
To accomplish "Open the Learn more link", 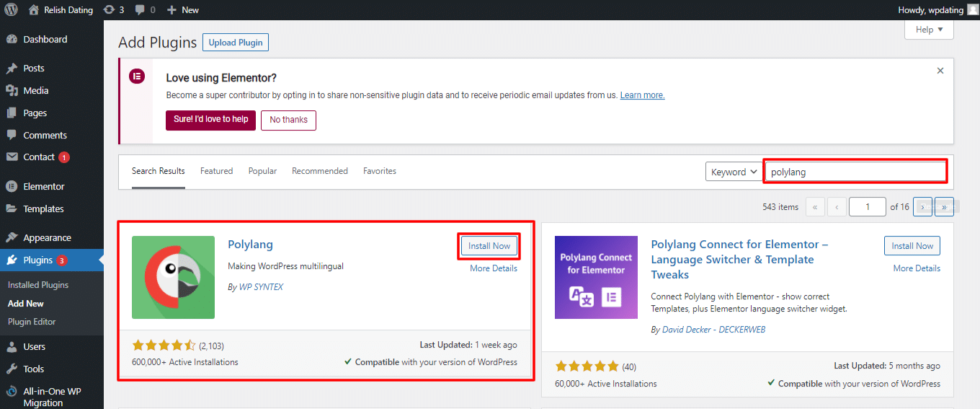I will tap(642, 95).
